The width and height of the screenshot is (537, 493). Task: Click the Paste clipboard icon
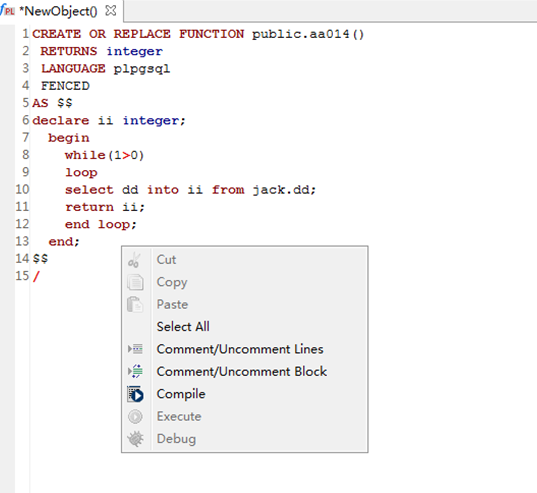click(135, 304)
